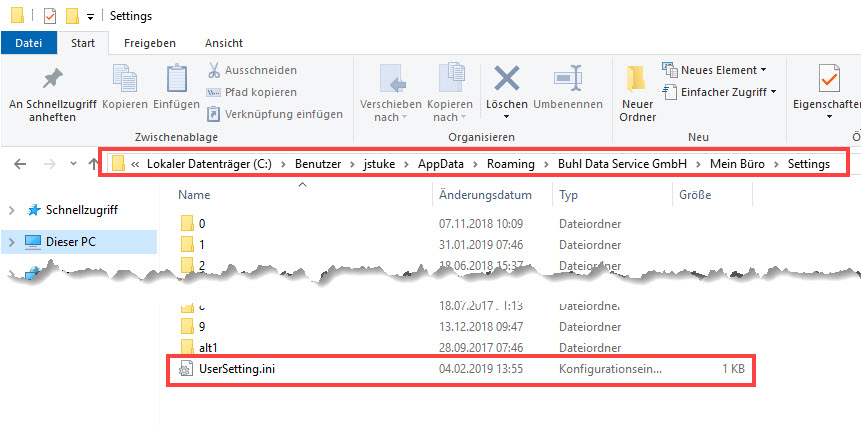
Task: Go up one folder with up arrow
Action: 91,164
